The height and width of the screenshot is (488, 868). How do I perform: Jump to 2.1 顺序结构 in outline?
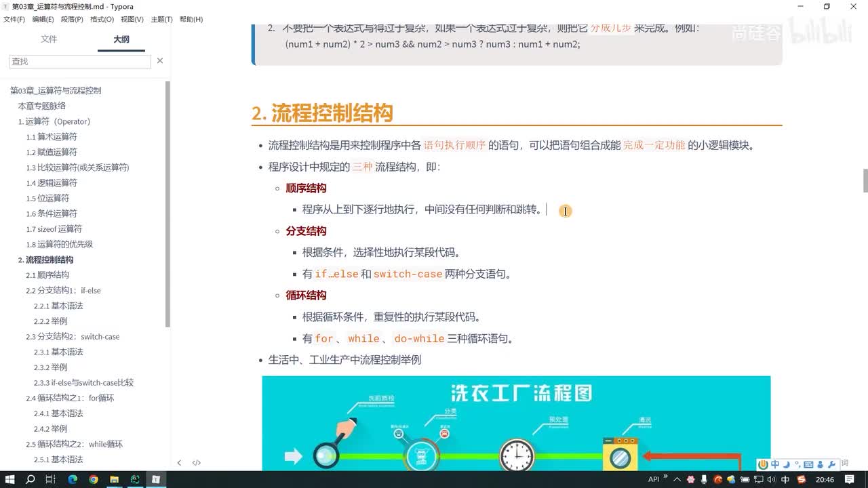(x=47, y=275)
